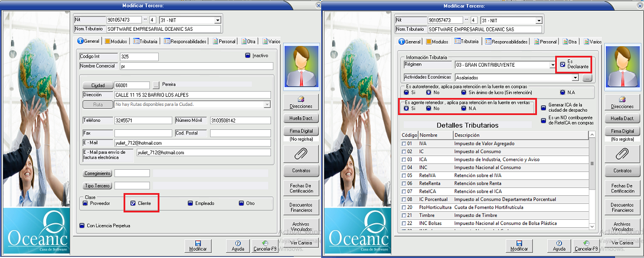This screenshot has width=644, height=258.
Task: Toggle the Es Declarante checkbox
Action: (x=563, y=64)
